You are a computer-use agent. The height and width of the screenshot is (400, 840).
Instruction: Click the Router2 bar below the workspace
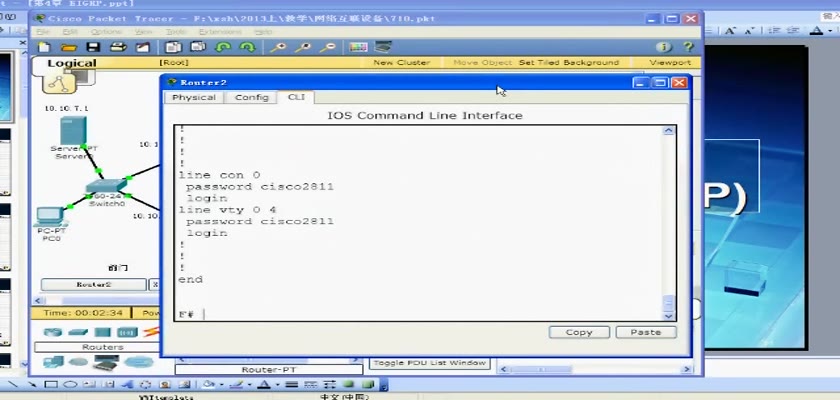94,284
